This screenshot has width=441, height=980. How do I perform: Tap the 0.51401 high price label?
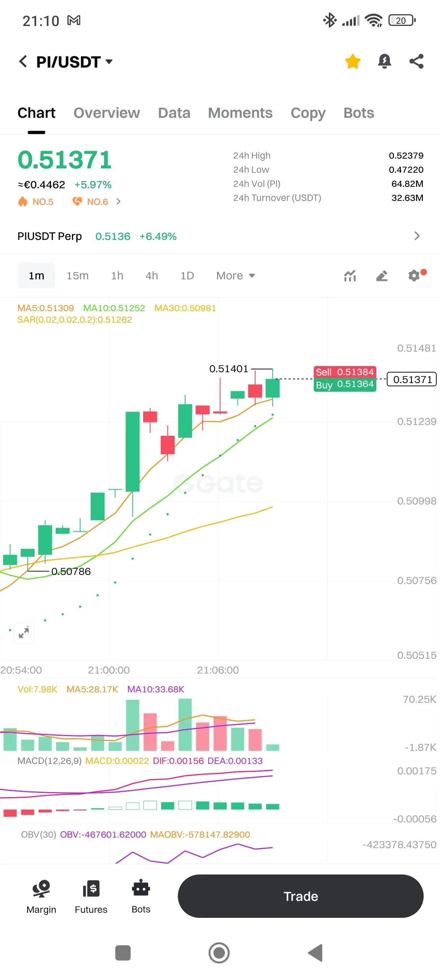(229, 369)
